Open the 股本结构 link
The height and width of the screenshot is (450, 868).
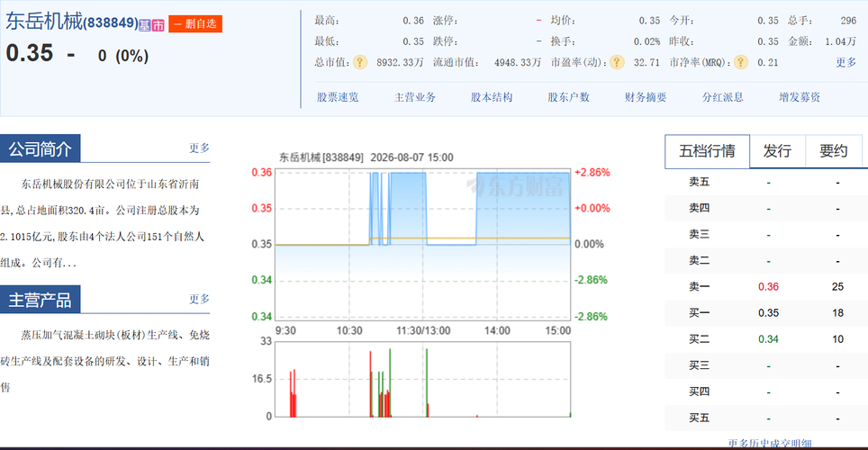click(492, 97)
